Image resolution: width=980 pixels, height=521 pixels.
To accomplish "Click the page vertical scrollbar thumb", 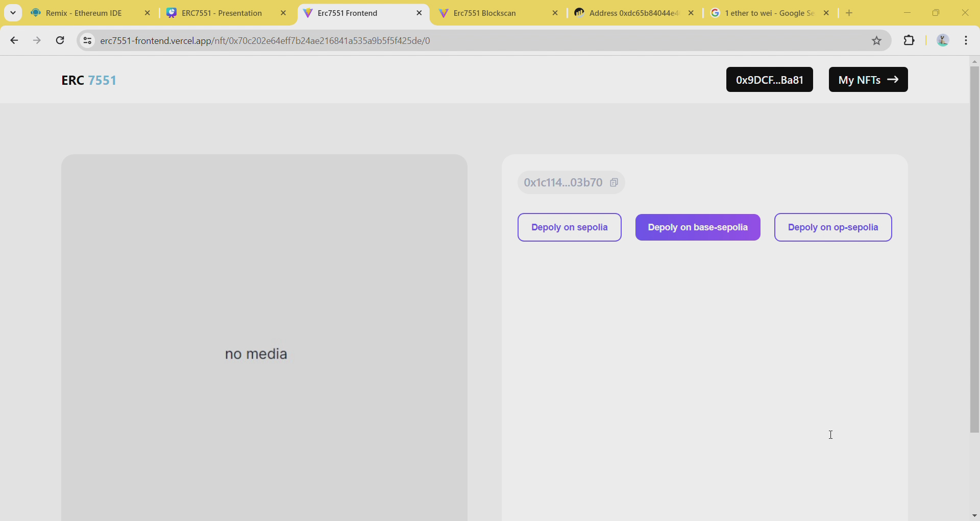I will 974,249.
